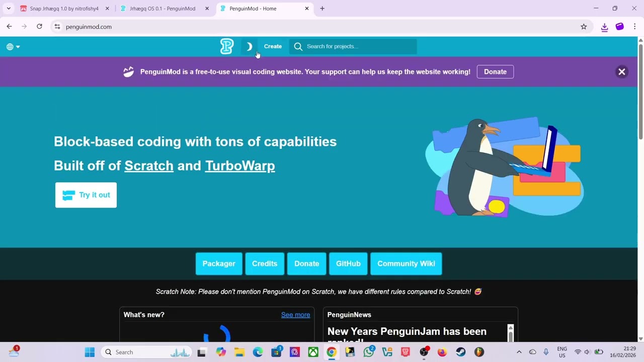Switch to Snap Jrhægq 1.0 tab
The height and width of the screenshot is (362, 644).
coord(64,9)
